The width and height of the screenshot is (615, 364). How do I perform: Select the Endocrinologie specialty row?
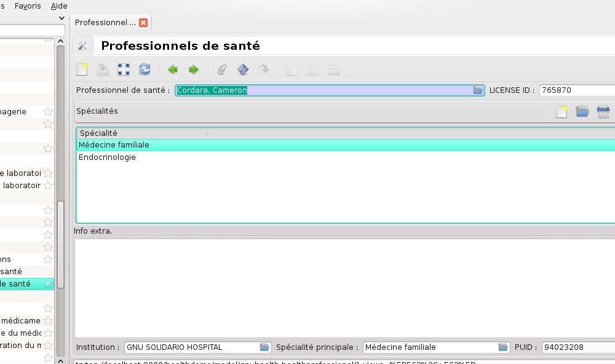tap(107, 157)
